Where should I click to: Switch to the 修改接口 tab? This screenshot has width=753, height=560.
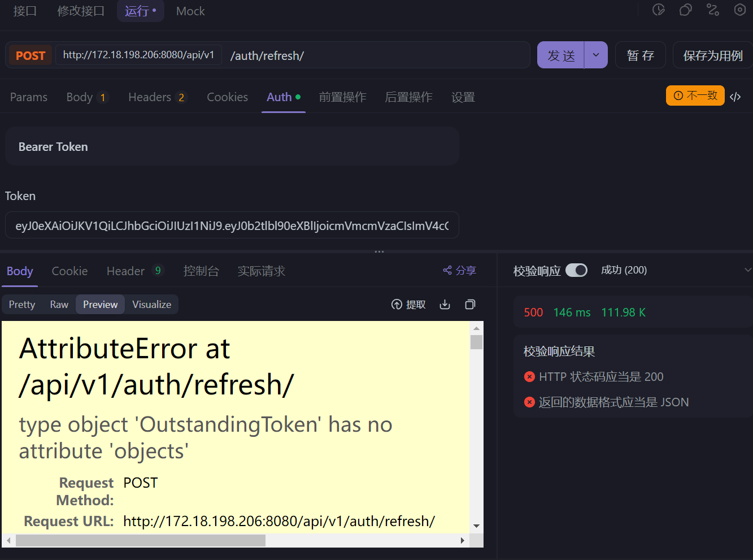81,11
